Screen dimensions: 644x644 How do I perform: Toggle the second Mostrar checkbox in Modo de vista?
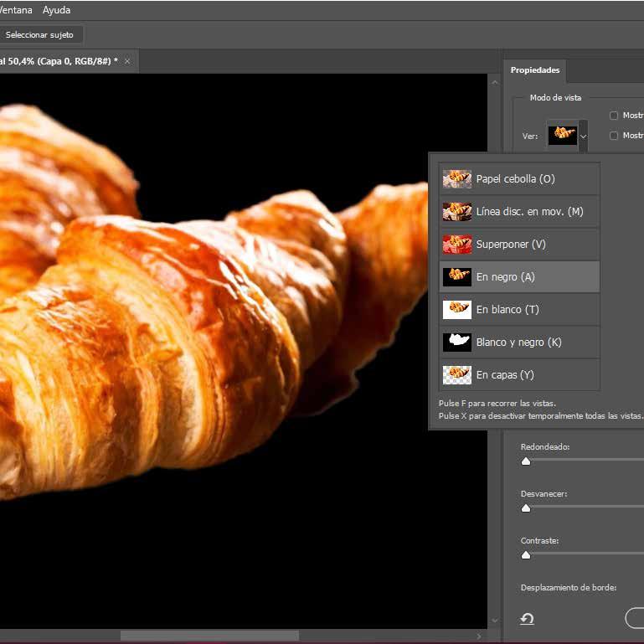pos(614,136)
